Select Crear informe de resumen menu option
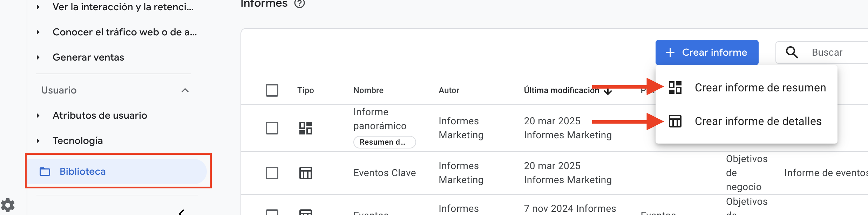Screen dimensions: 868x215 (760, 88)
